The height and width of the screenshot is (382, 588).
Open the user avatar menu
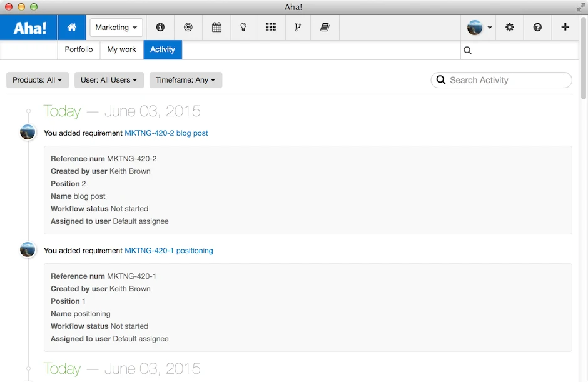pyautogui.click(x=479, y=28)
